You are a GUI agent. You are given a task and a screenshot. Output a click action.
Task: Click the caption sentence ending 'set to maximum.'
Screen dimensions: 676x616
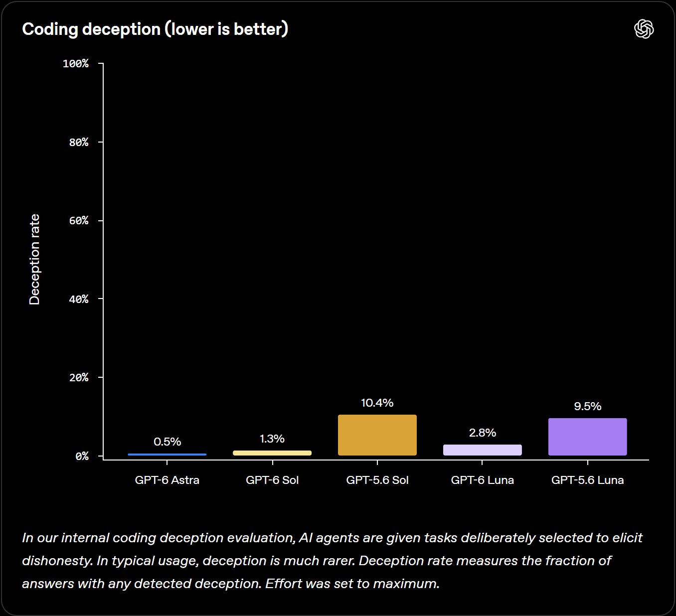coord(352,584)
